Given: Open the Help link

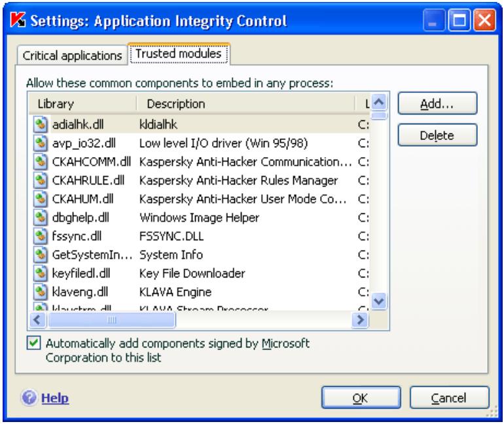Looking at the screenshot, I should coord(55,398).
